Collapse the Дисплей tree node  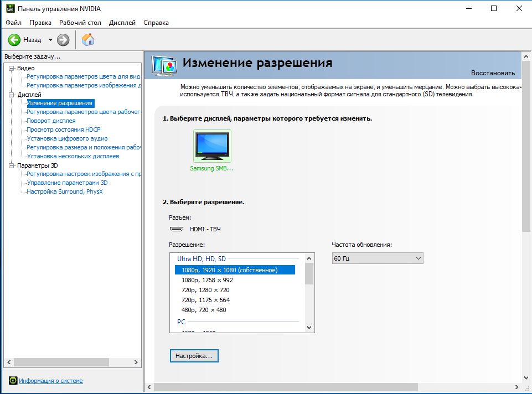[11, 95]
